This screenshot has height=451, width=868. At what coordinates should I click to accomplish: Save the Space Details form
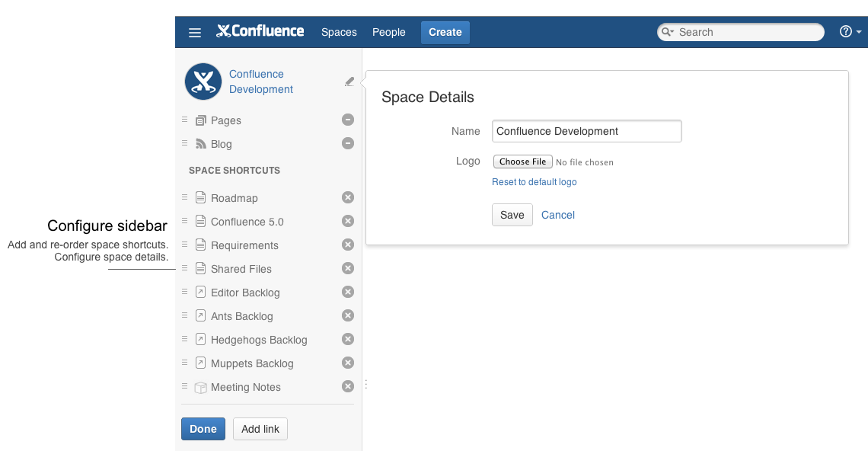pyautogui.click(x=512, y=215)
